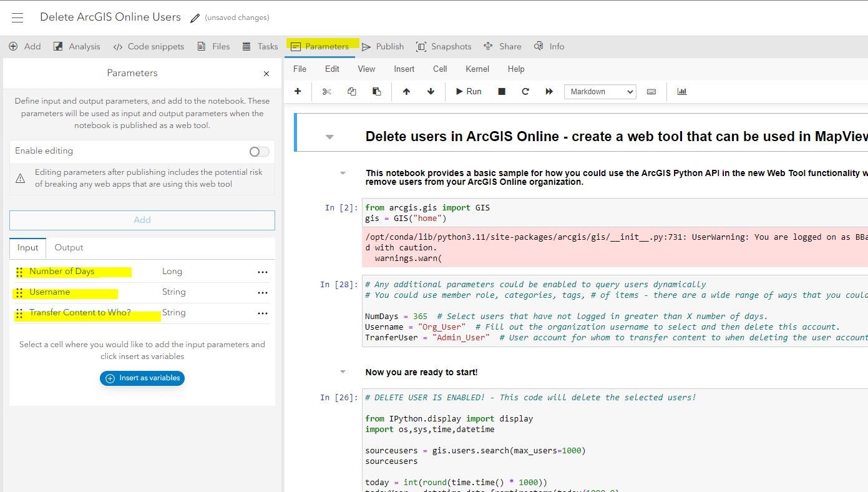Enable editing of parameters
The height and width of the screenshot is (492, 868).
pos(259,151)
